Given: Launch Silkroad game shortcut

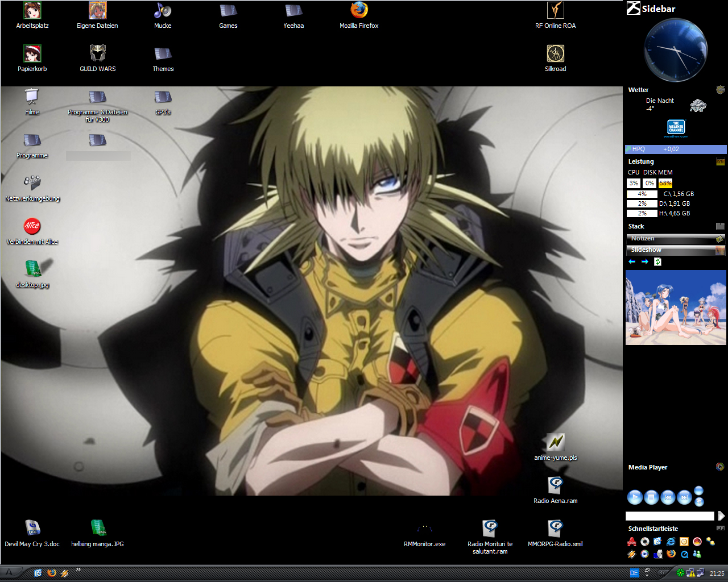Looking at the screenshot, I should coord(555,58).
